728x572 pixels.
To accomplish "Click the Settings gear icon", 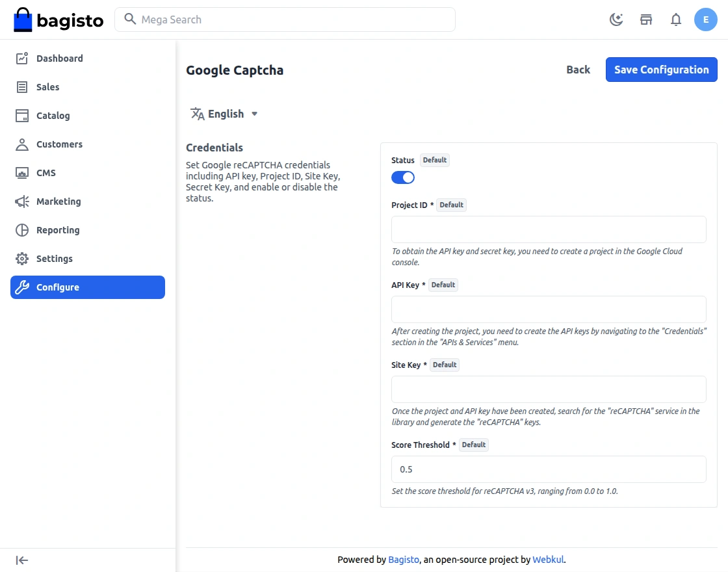I will [22, 259].
